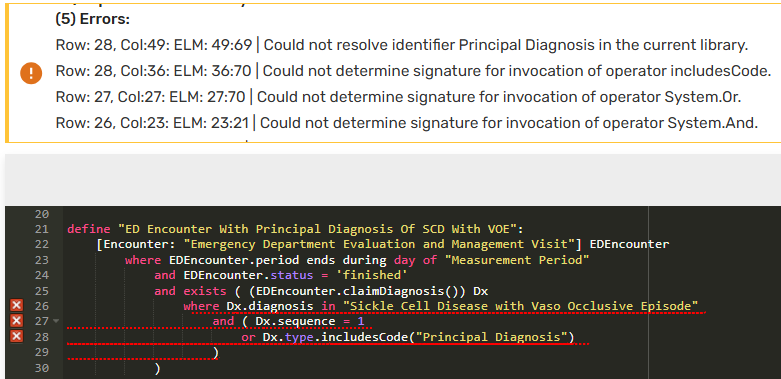Click the Dx.sequence expression on line 27
The width and height of the screenshot is (781, 379).
(295, 321)
